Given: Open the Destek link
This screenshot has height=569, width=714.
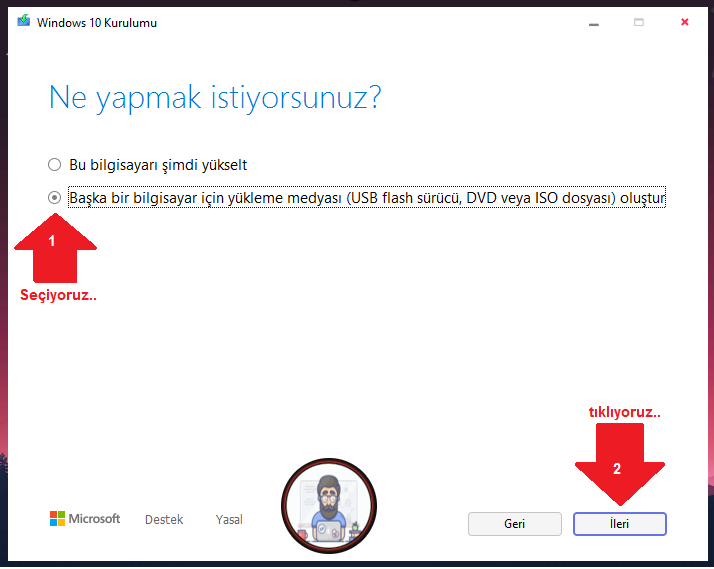Looking at the screenshot, I should 164,519.
